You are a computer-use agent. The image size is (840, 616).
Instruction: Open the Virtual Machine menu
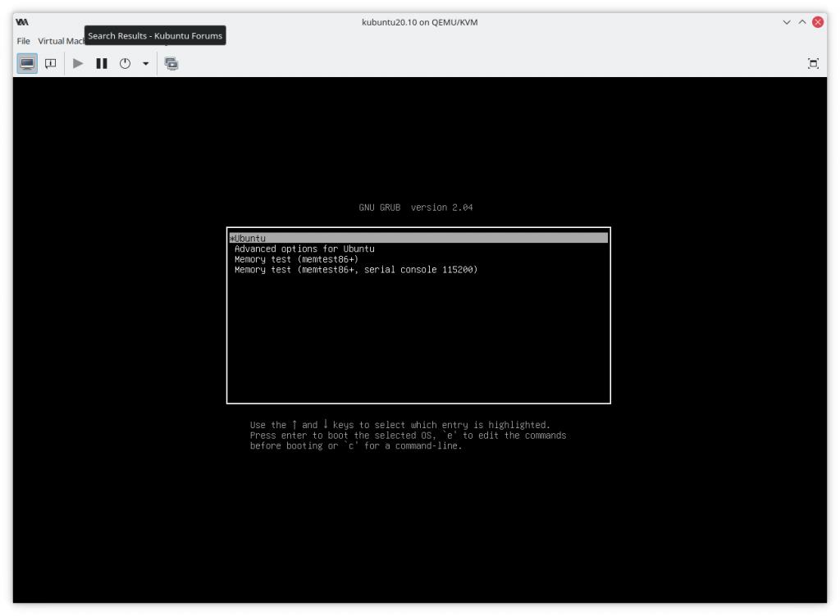(x=59, y=39)
